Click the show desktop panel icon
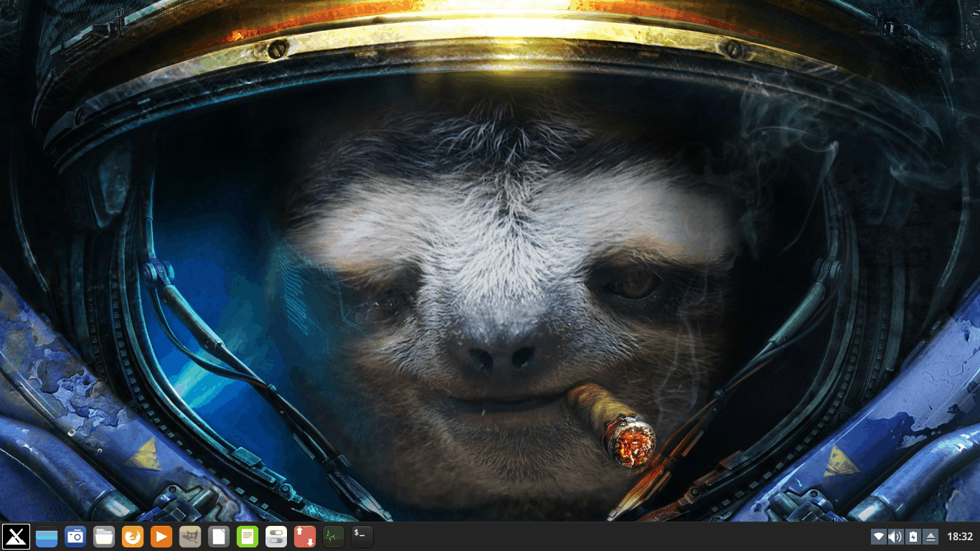This screenshot has width=980, height=551. tap(47, 537)
